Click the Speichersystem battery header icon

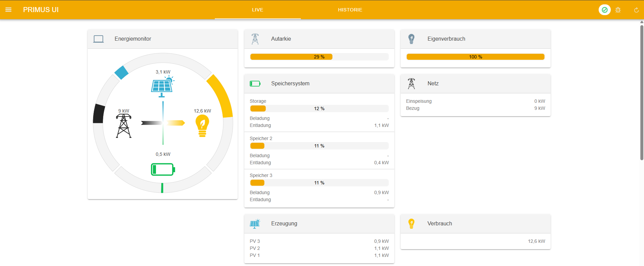pyautogui.click(x=255, y=84)
